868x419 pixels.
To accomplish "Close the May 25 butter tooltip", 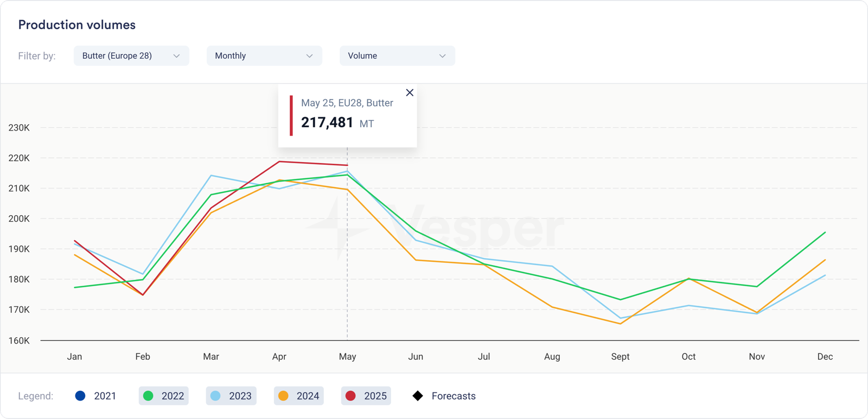I will coord(410,93).
